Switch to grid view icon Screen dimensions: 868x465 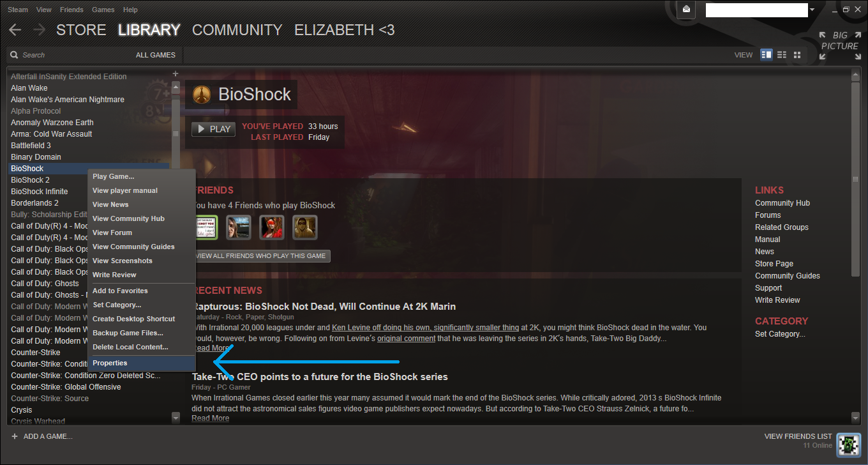click(797, 55)
